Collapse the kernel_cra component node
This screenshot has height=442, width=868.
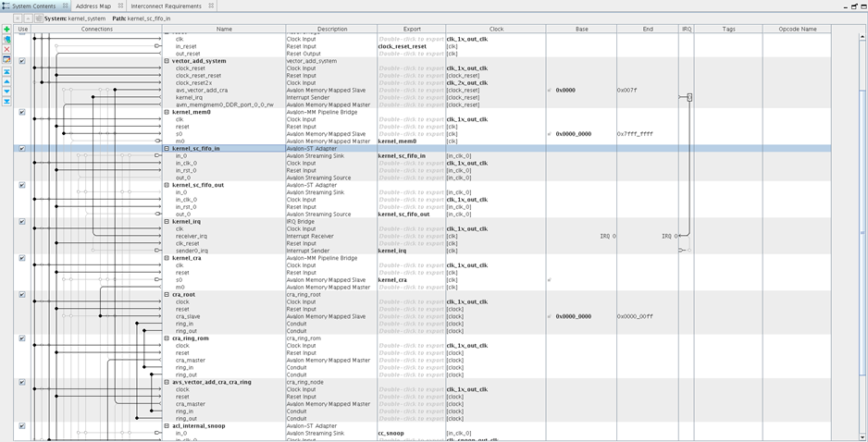pyautogui.click(x=167, y=258)
